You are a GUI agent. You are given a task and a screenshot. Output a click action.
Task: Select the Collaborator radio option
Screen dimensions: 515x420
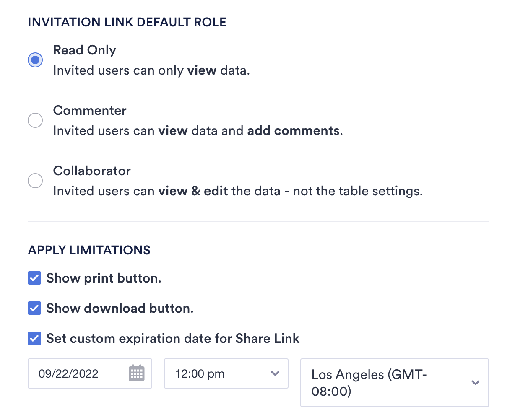pyautogui.click(x=35, y=181)
